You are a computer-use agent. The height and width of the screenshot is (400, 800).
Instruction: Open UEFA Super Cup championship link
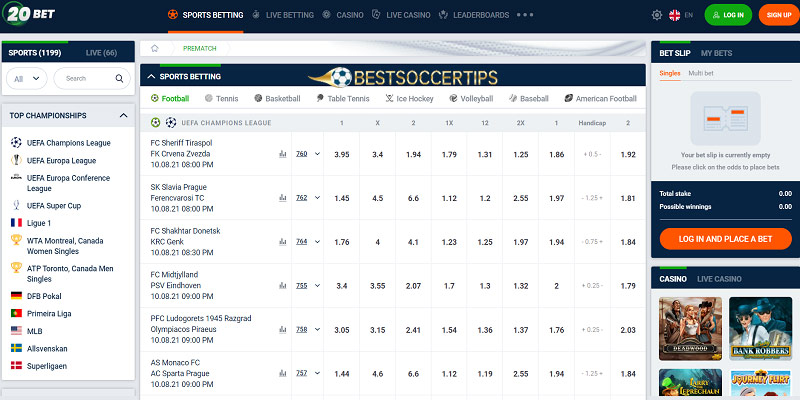point(54,206)
